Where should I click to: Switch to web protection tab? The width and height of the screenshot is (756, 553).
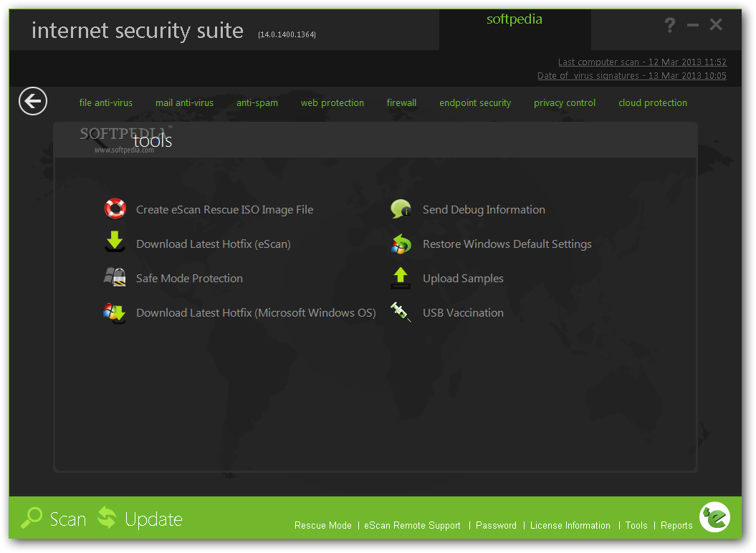click(x=332, y=102)
